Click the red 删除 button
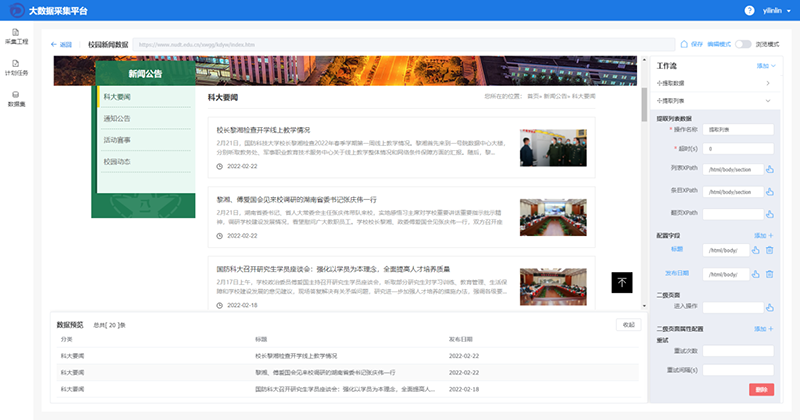 coord(761,389)
